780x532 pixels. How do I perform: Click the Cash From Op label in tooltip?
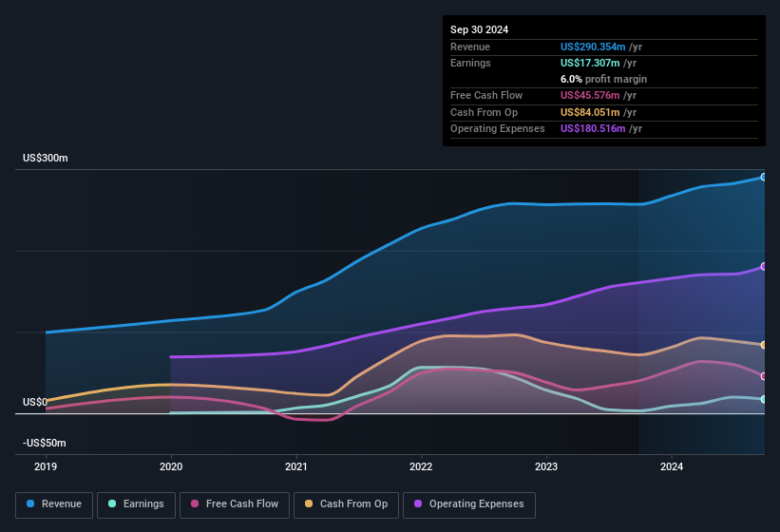pyautogui.click(x=484, y=112)
